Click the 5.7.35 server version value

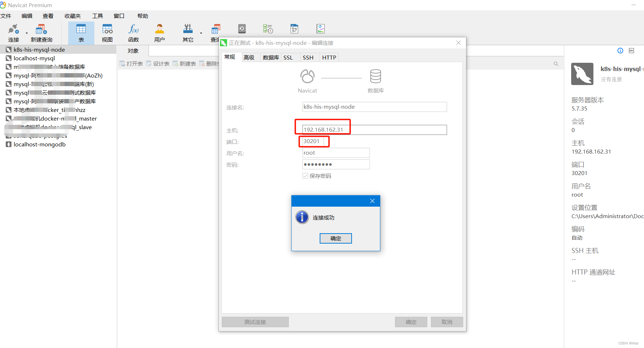[x=579, y=109]
